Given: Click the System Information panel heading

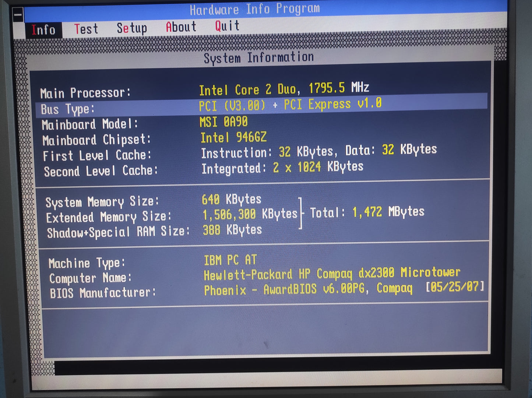Looking at the screenshot, I should pyautogui.click(x=259, y=58).
